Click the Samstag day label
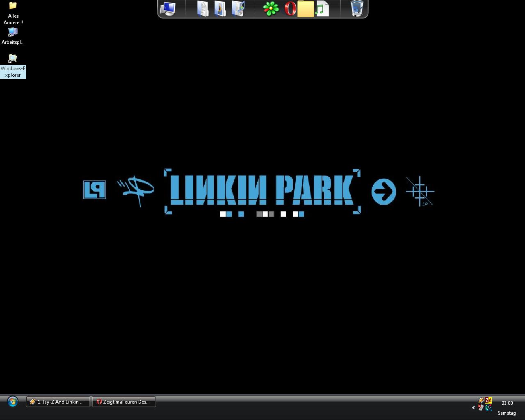Screen dimensions: 525x420 pos(507,413)
